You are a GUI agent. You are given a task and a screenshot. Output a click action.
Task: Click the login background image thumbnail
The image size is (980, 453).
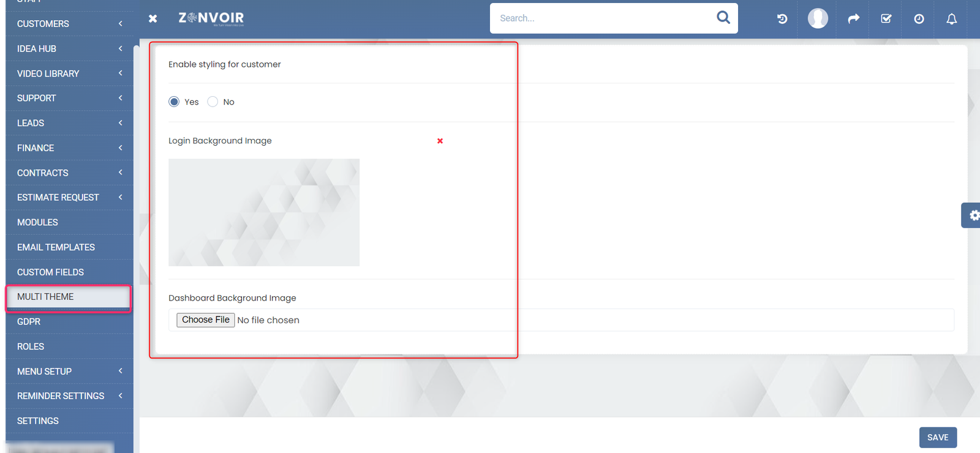[264, 212]
